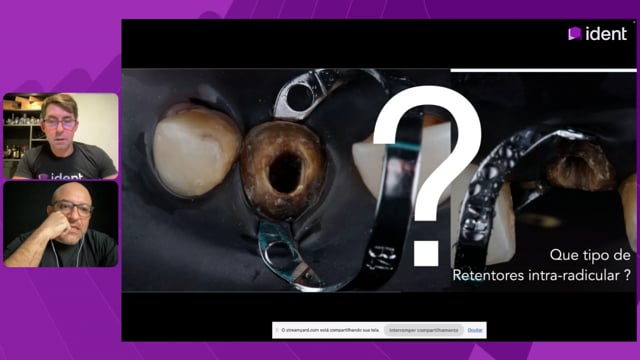The image size is (640, 360).
Task: Click the lower clamp ring hole
Action: point(279,255)
